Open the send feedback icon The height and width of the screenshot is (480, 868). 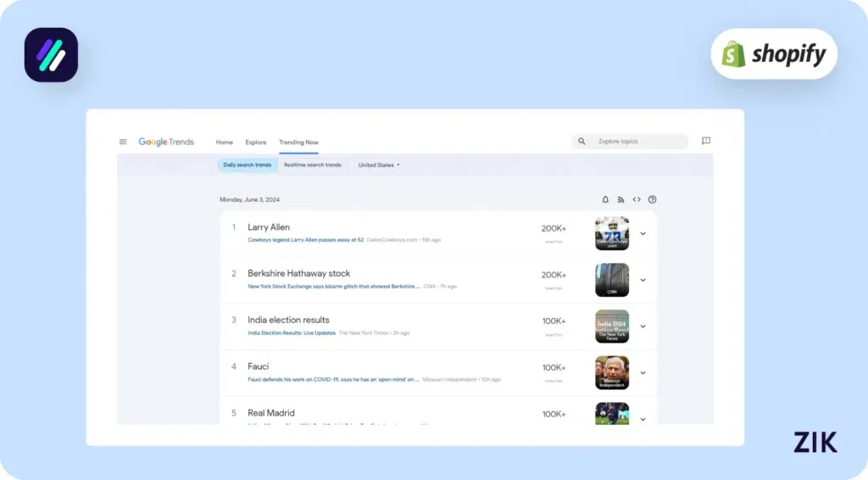tap(706, 142)
